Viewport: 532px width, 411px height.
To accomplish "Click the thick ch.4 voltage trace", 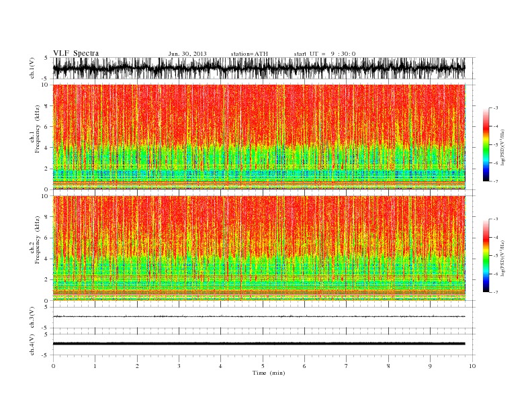I will pos(259,344).
